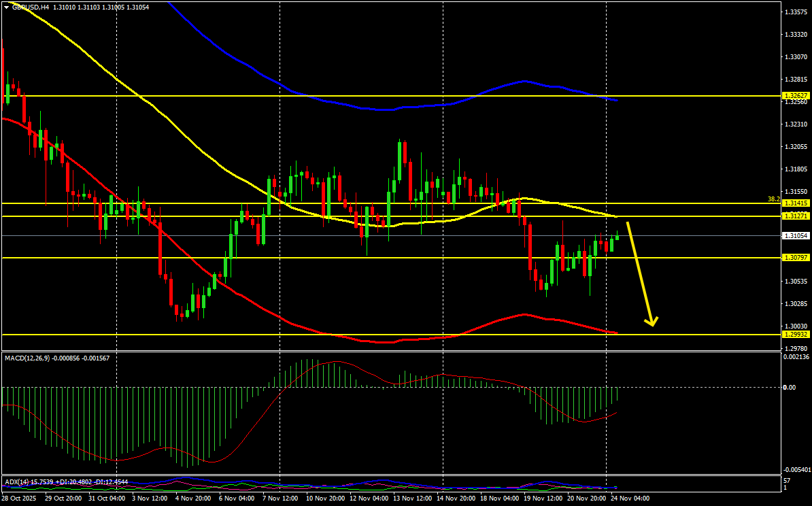Select the MACD(12,26,9) indicator label
Screen dimensions: 812x506
26,358
